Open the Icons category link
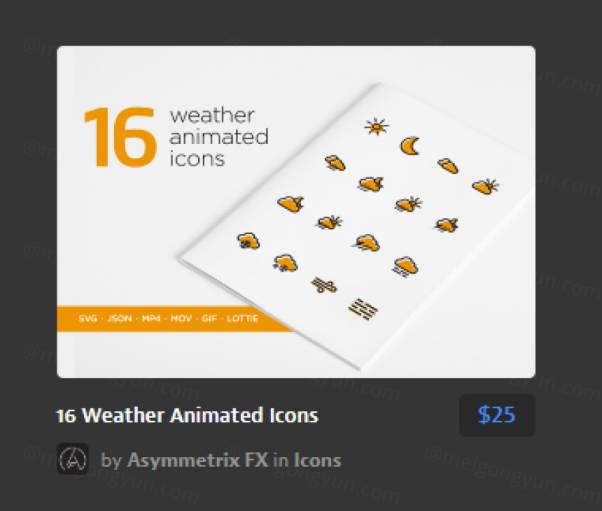The width and height of the screenshot is (602, 511). coord(317,460)
